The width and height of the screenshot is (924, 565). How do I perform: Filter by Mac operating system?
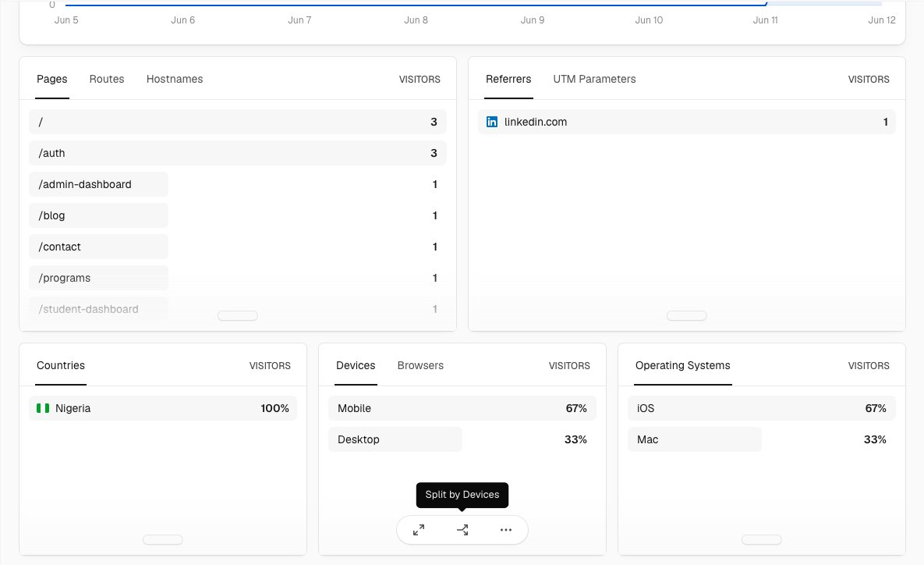(x=761, y=439)
